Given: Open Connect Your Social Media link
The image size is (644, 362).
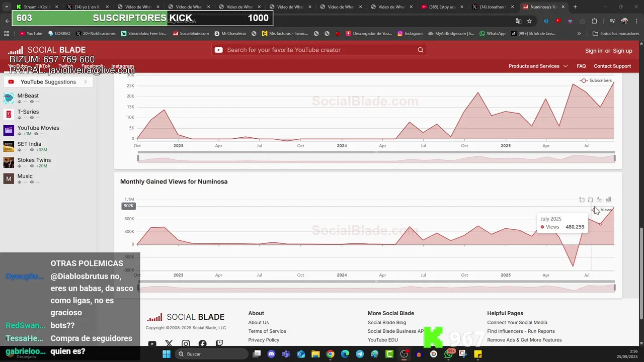Looking at the screenshot, I should pyautogui.click(x=517, y=323).
